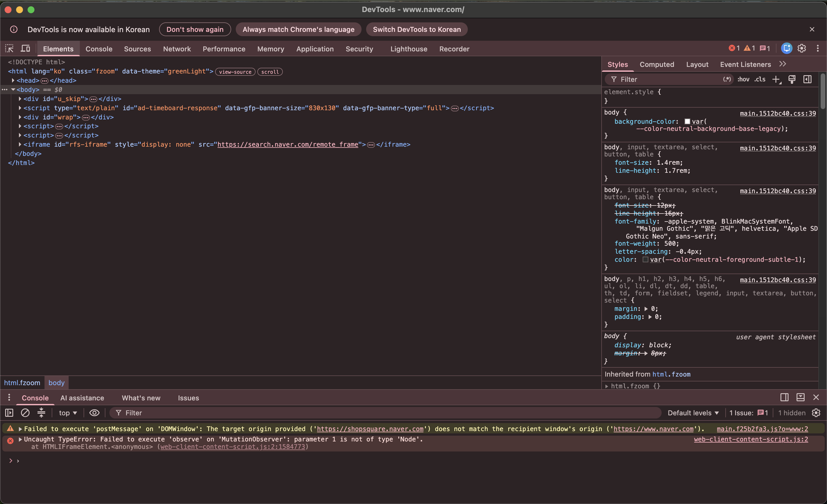Screen dimensions: 827x504
Task: Click the Styles pane vertical scrollbar
Action: coord(823,91)
